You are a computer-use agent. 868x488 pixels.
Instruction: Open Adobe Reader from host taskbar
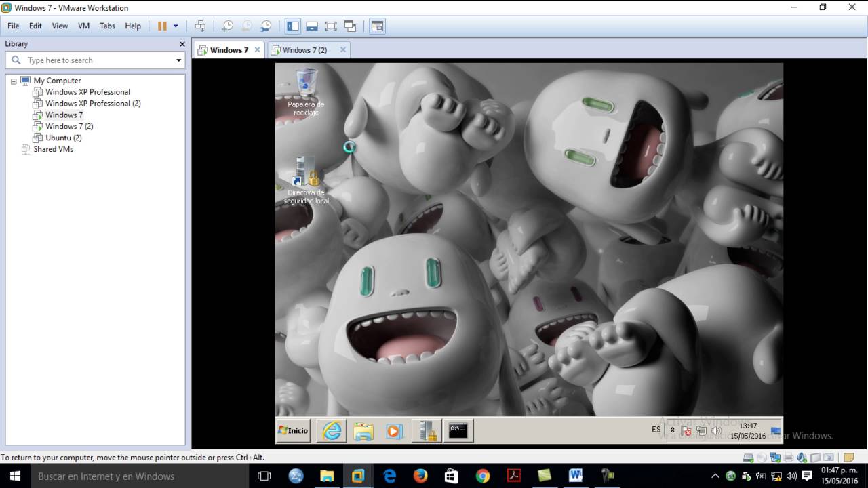click(514, 476)
